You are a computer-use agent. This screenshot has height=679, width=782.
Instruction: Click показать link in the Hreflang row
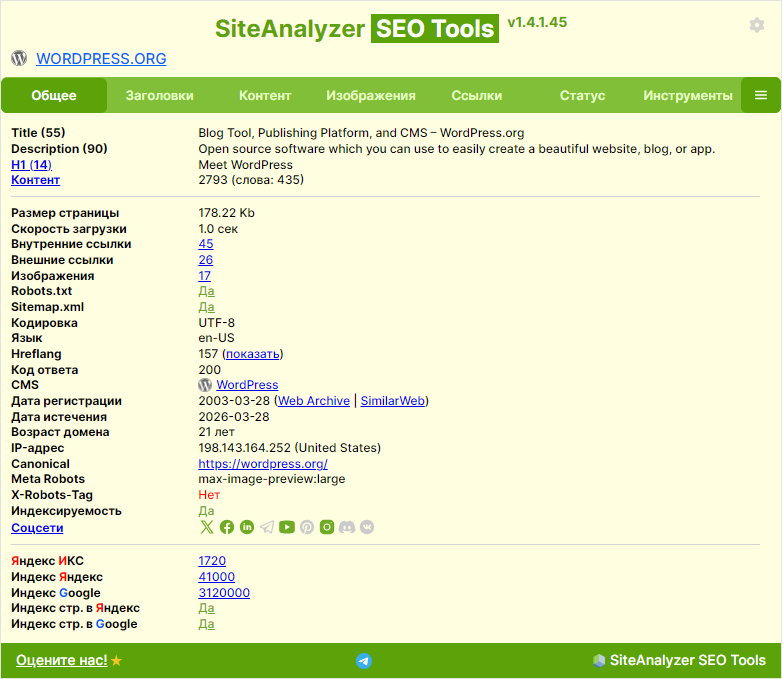(252, 354)
